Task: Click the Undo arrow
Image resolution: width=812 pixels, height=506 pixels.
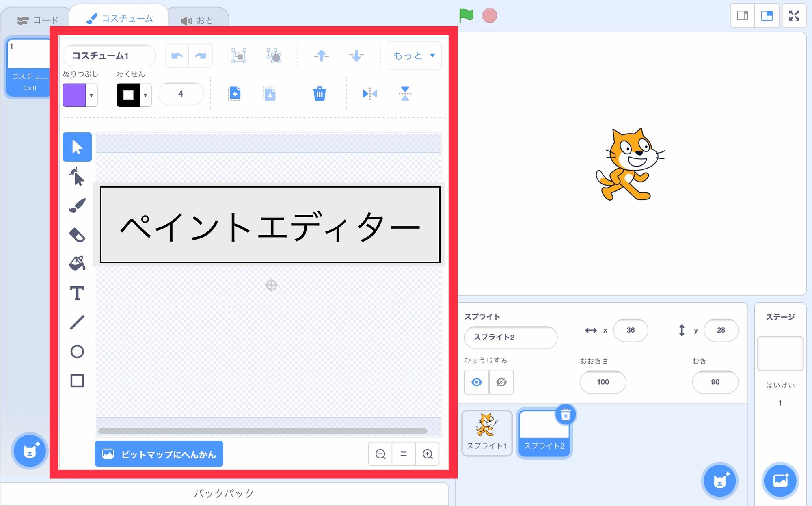Action: pyautogui.click(x=177, y=56)
